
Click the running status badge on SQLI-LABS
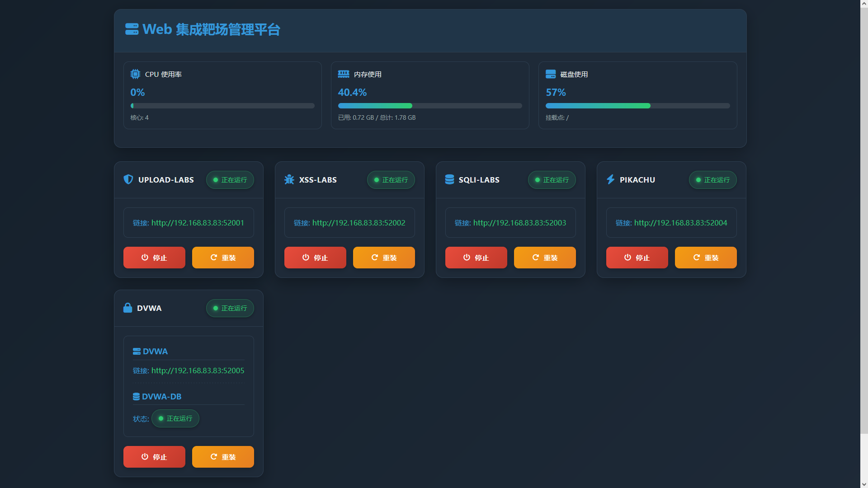point(552,180)
